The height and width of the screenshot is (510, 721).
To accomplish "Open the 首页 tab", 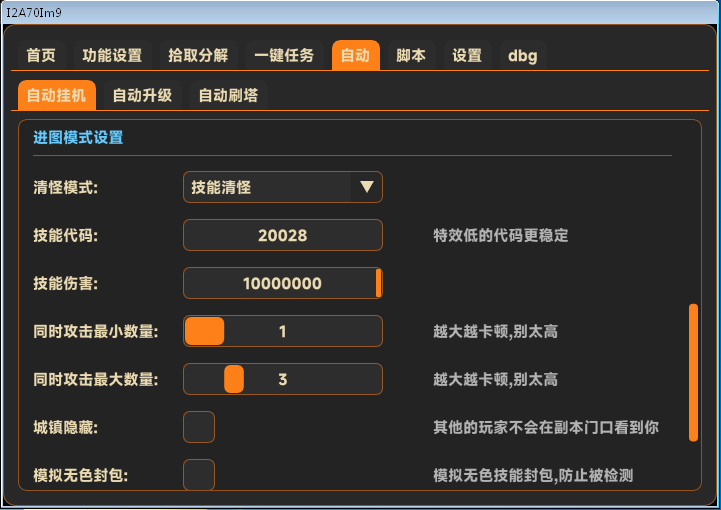I will click(x=41, y=56).
